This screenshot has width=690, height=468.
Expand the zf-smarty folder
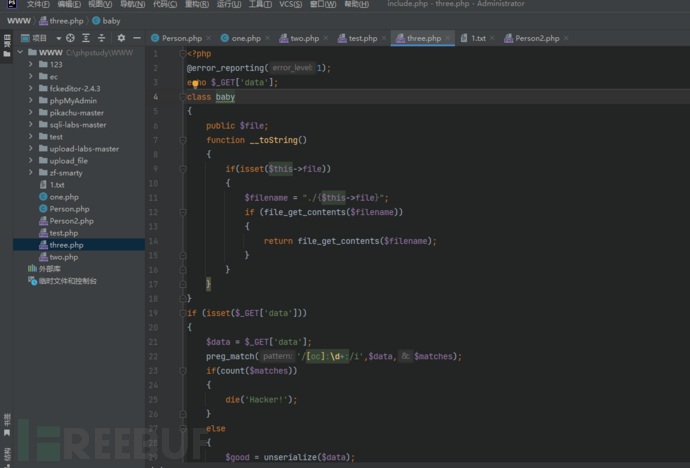click(31, 172)
